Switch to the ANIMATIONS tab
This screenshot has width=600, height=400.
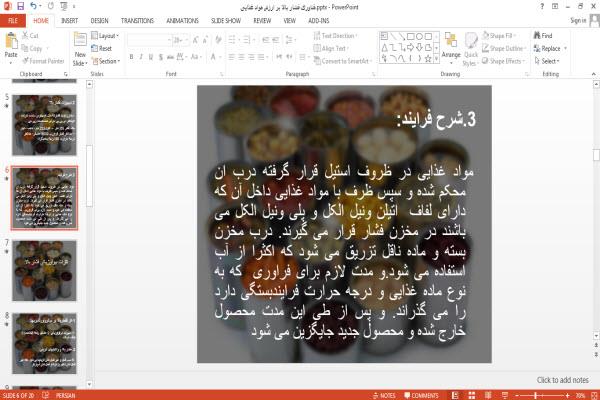pyautogui.click(x=183, y=21)
